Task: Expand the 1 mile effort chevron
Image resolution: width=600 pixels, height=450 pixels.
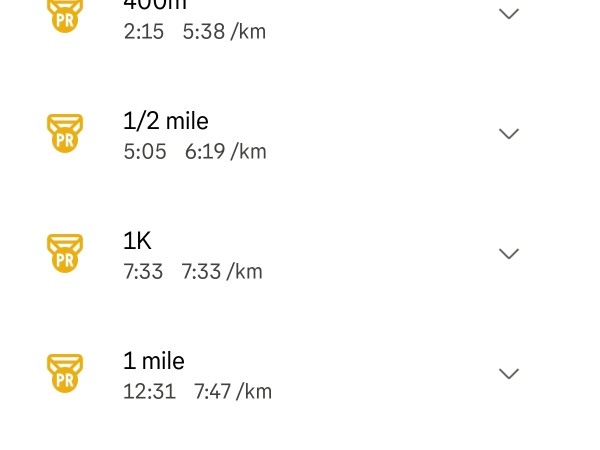Action: (x=509, y=373)
